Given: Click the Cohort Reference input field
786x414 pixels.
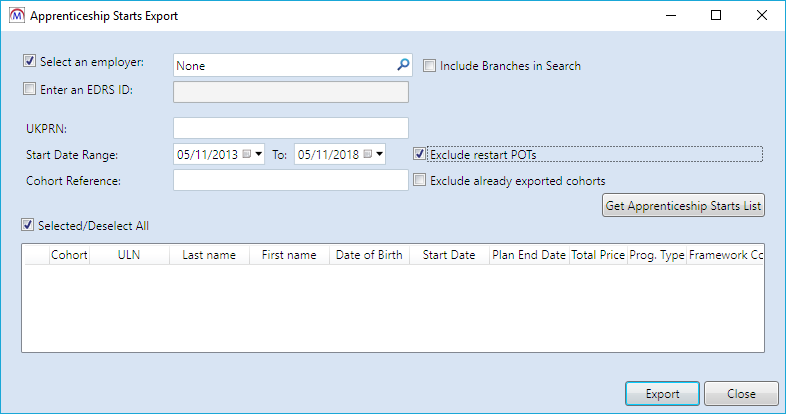Looking at the screenshot, I should pos(290,180).
